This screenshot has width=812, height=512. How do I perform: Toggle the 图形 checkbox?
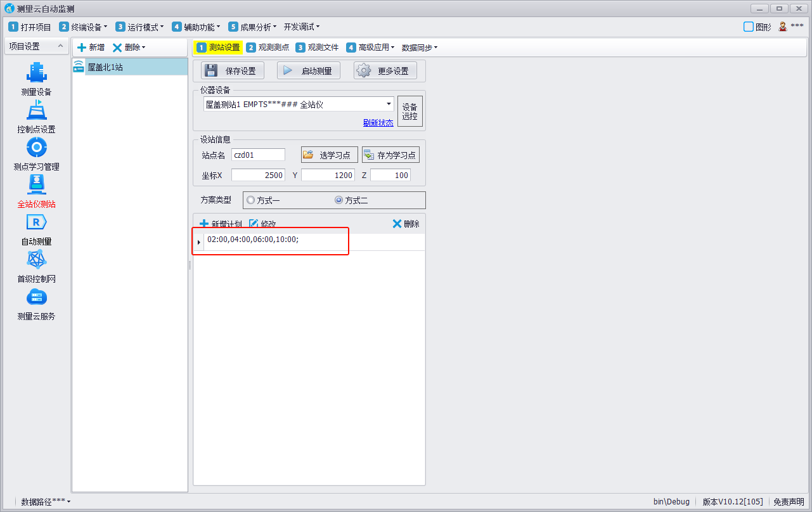tap(749, 27)
